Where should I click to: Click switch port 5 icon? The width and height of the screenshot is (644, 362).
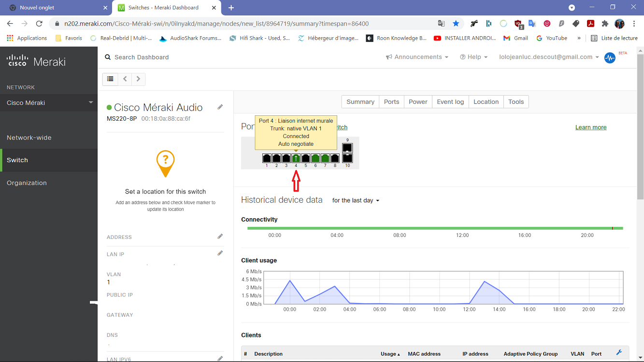pos(306,158)
